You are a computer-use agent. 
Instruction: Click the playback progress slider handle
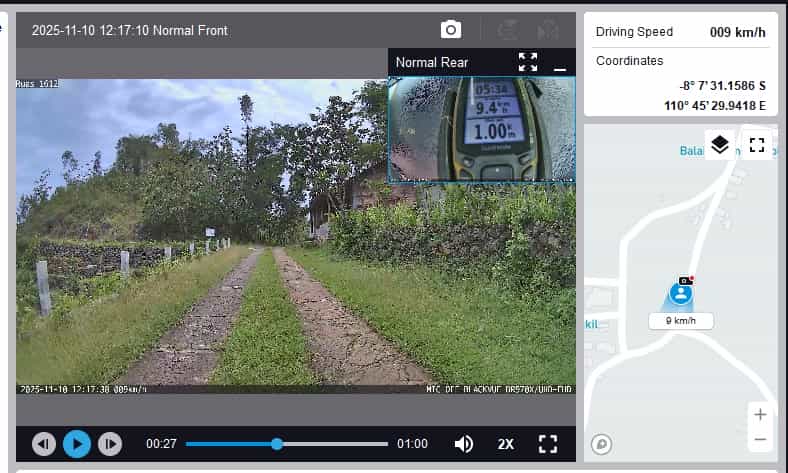click(x=277, y=443)
